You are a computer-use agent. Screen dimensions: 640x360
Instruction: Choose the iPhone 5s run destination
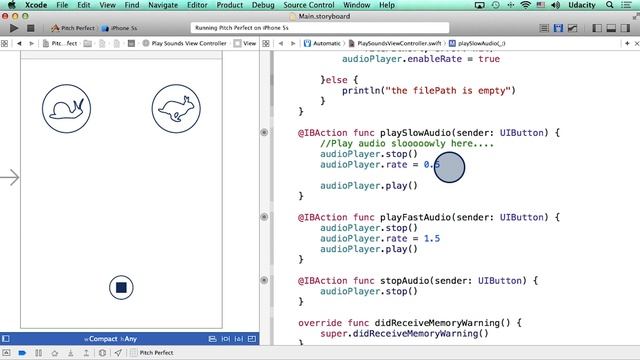tap(120, 28)
